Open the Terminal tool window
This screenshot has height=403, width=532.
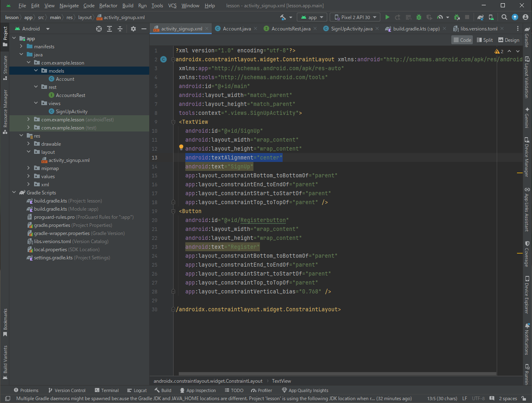[x=107, y=390]
